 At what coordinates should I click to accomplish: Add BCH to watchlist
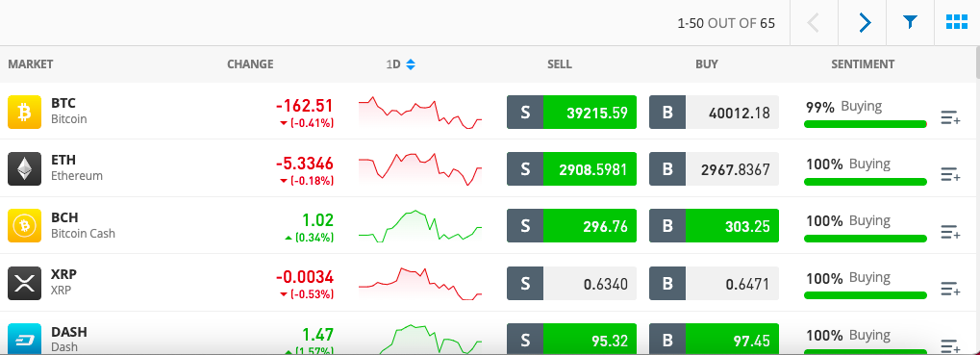(x=950, y=232)
